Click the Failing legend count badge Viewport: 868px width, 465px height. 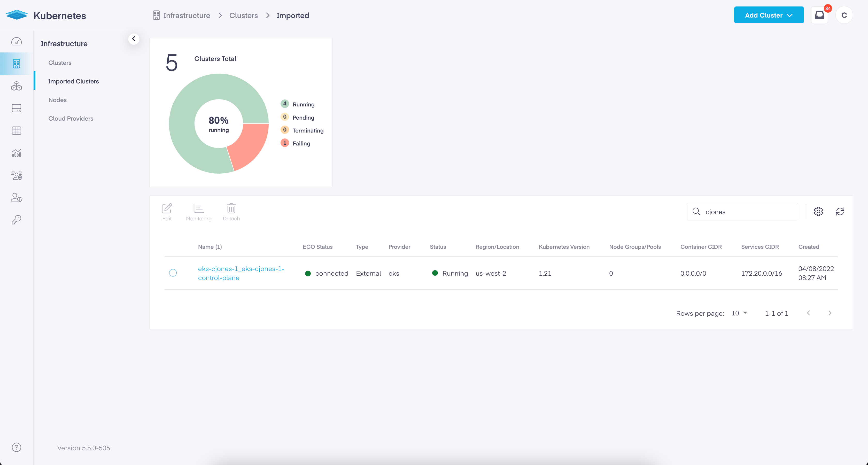tap(285, 143)
